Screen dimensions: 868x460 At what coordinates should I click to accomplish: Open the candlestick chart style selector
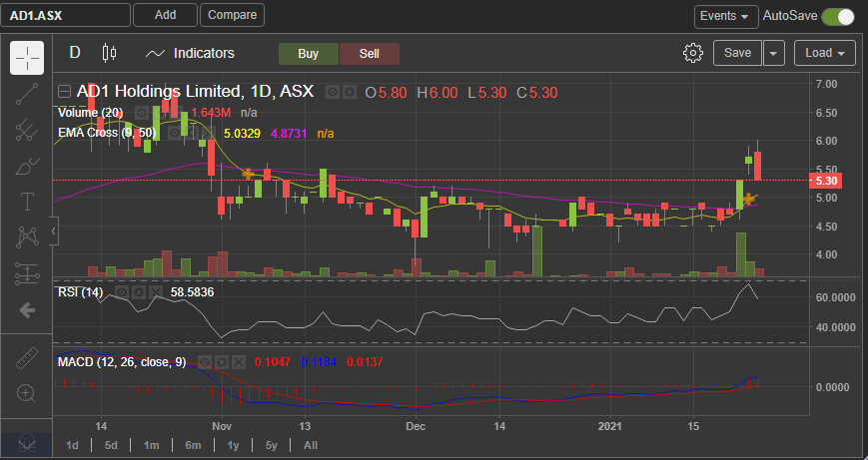[x=110, y=53]
